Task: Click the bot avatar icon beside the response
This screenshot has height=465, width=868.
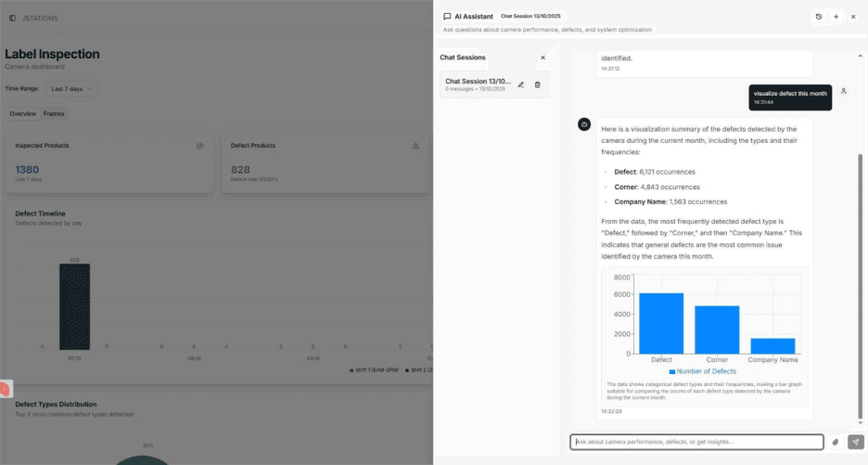Action: pos(584,124)
